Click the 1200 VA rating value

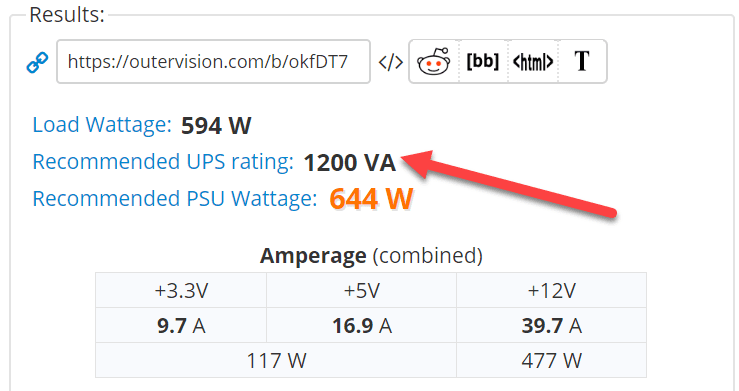[x=350, y=163]
